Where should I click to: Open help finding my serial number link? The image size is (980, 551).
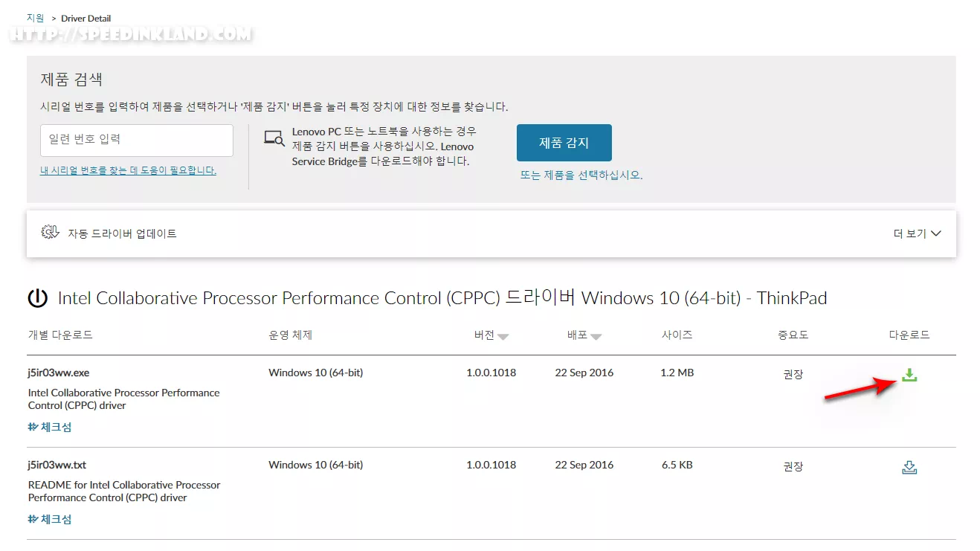click(128, 170)
